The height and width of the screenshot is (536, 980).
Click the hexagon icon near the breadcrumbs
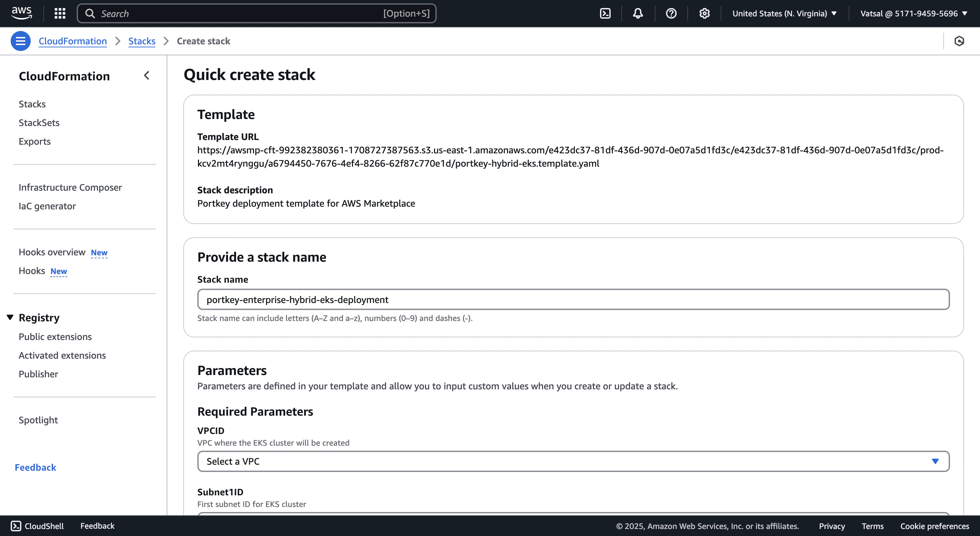959,41
